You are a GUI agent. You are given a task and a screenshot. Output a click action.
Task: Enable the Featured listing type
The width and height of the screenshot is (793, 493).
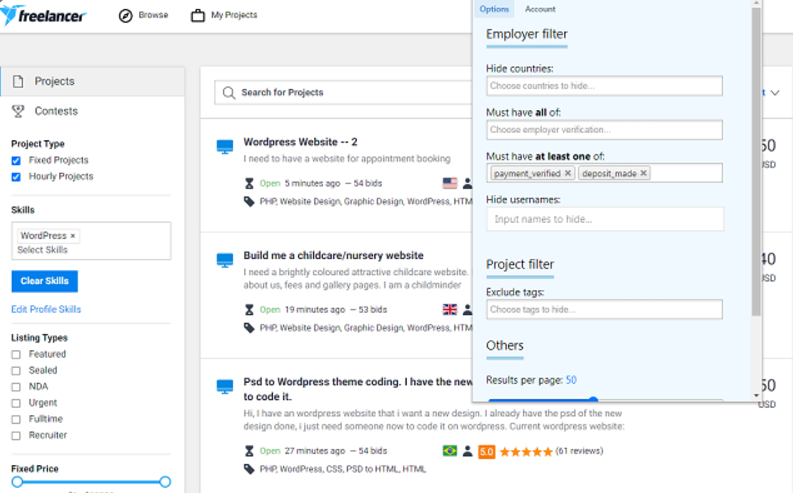tap(16, 355)
